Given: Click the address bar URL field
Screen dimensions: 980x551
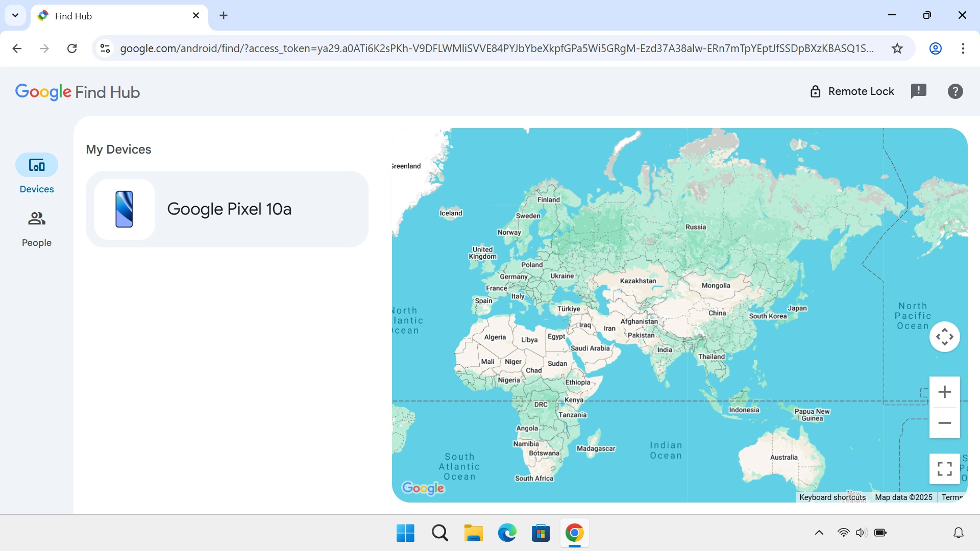Looking at the screenshot, I should (x=495, y=48).
